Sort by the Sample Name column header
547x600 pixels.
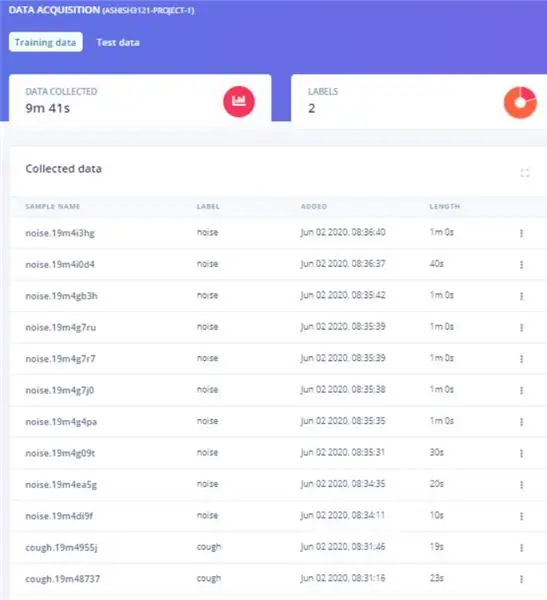click(x=52, y=207)
